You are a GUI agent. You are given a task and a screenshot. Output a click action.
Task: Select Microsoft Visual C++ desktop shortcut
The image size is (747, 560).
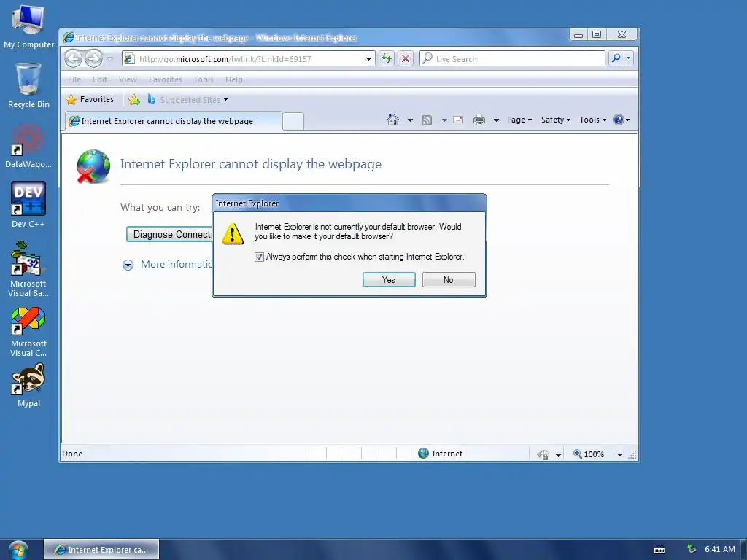click(x=28, y=332)
